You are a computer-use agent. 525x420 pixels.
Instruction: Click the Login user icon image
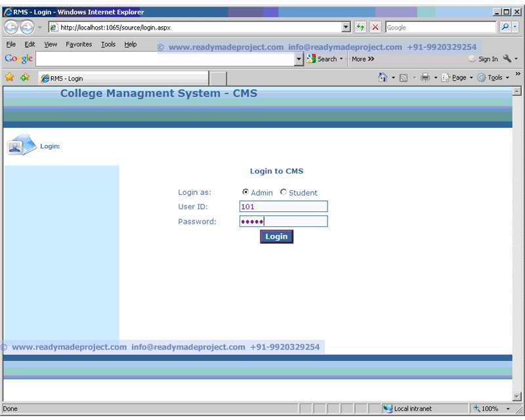[x=22, y=144]
